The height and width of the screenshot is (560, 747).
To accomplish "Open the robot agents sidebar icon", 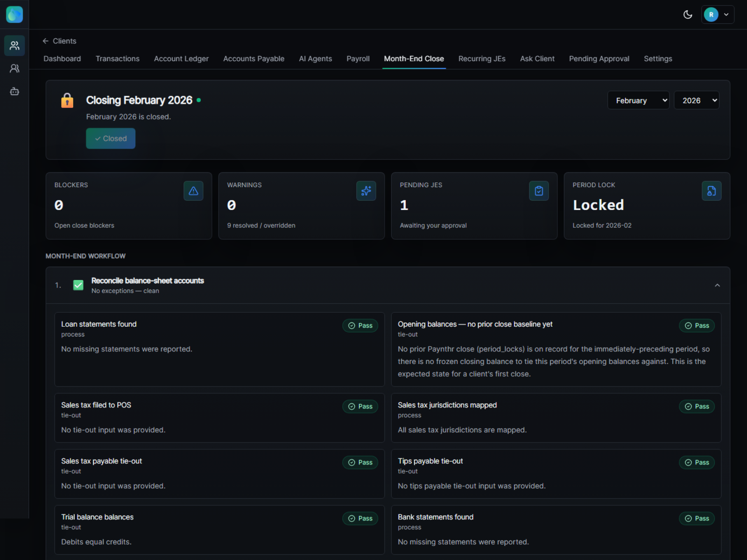I will click(14, 91).
